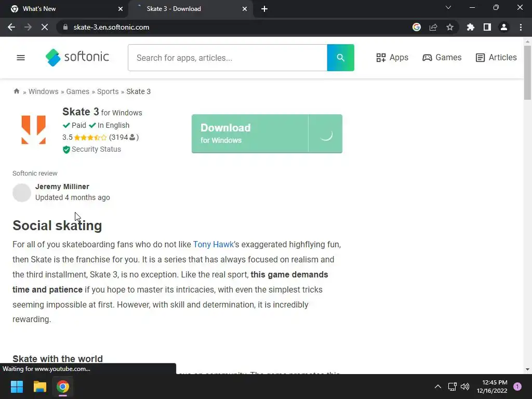Show hidden system tray icons

(x=438, y=387)
